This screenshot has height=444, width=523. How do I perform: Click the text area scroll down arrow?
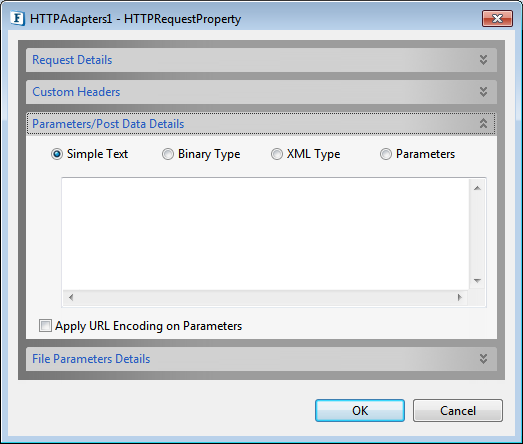[477, 281]
